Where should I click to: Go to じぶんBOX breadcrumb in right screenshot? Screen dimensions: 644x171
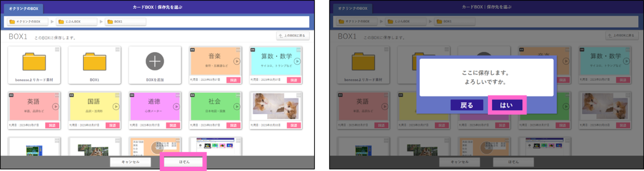click(406, 21)
